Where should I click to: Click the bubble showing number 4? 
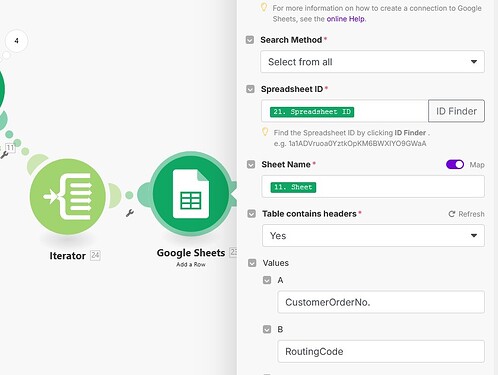pyautogui.click(x=16, y=41)
